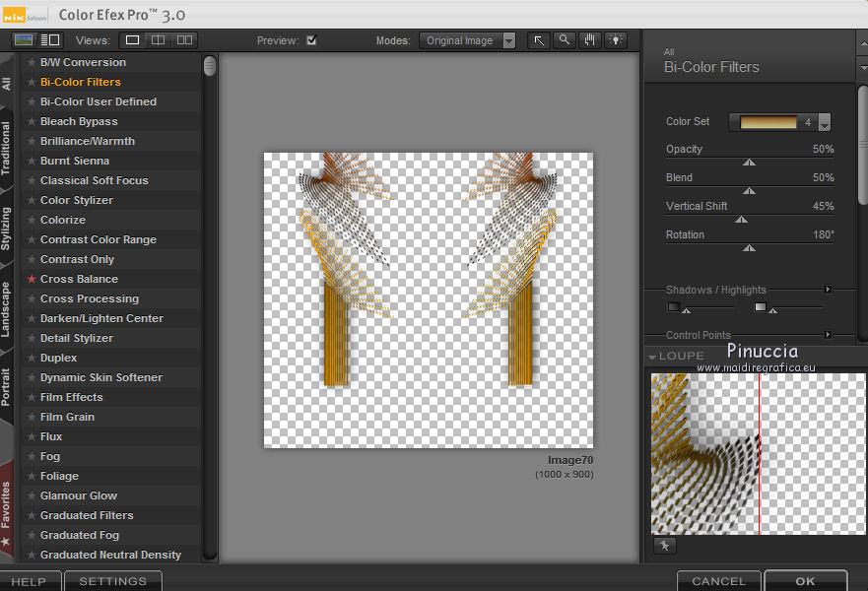Click the Opacity slider handle
Screen dimensions: 868x591
pyautogui.click(x=749, y=163)
